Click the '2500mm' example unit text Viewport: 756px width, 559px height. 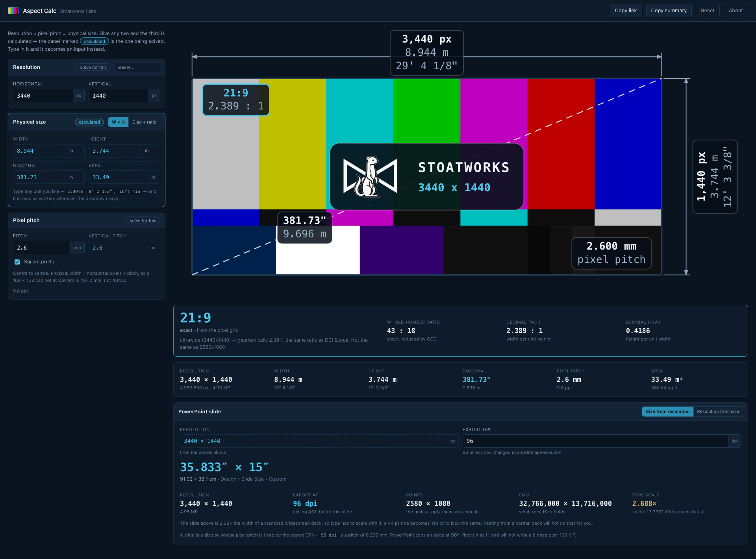[75, 191]
